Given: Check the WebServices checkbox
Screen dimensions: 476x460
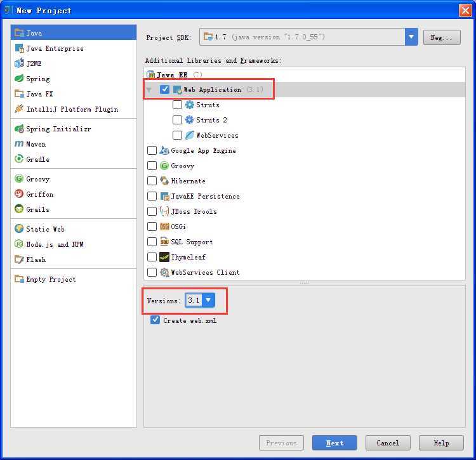Looking at the screenshot, I should (x=177, y=135).
